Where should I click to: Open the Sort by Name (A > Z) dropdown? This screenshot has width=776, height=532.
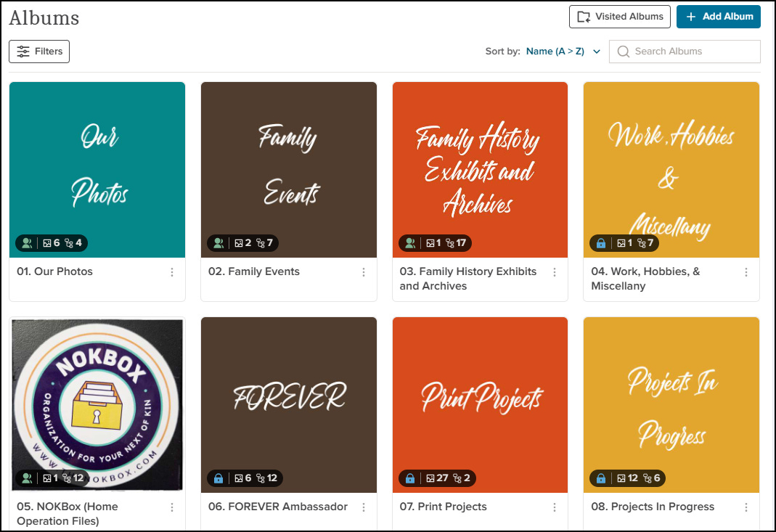(563, 52)
